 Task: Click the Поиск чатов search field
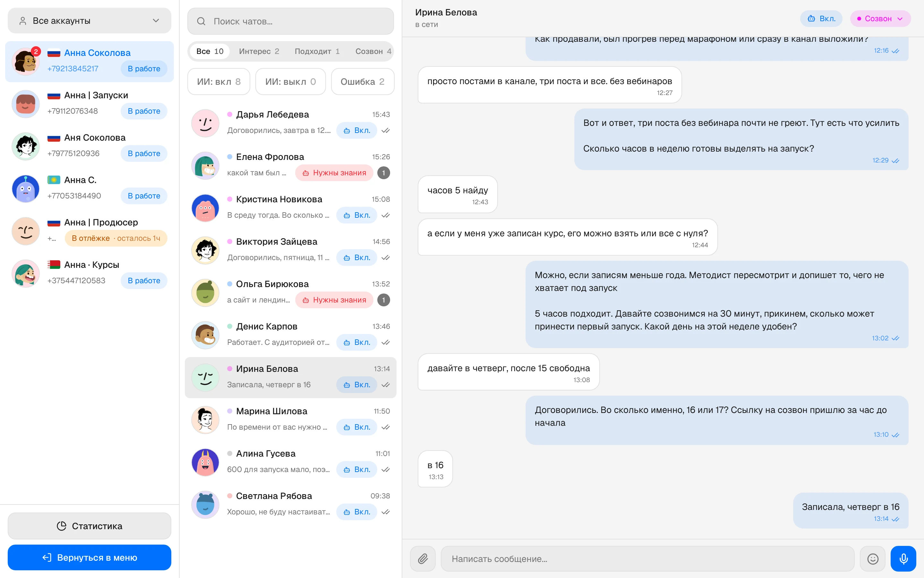(x=291, y=22)
